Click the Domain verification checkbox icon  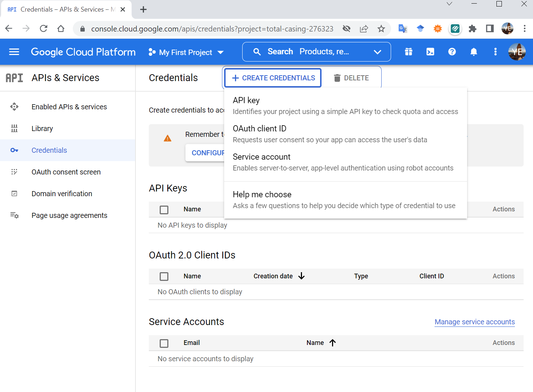click(x=14, y=194)
